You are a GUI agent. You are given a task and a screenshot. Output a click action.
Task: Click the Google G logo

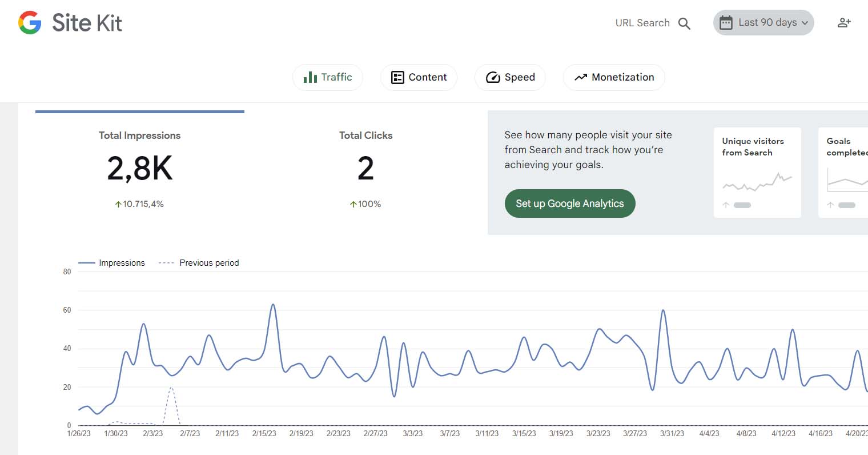pyautogui.click(x=30, y=23)
